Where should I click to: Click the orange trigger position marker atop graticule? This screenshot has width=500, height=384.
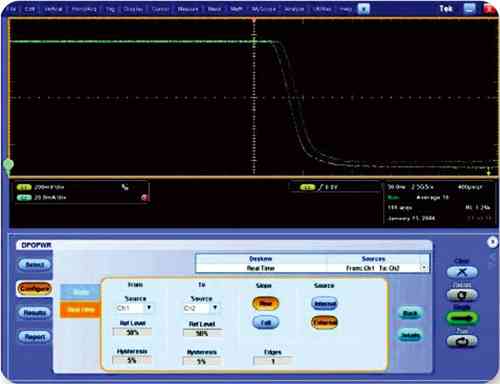[254, 20]
